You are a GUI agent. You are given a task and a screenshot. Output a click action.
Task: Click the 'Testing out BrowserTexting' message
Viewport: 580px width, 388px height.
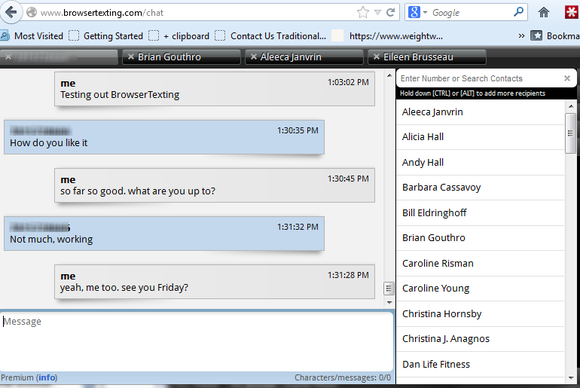tap(215, 89)
